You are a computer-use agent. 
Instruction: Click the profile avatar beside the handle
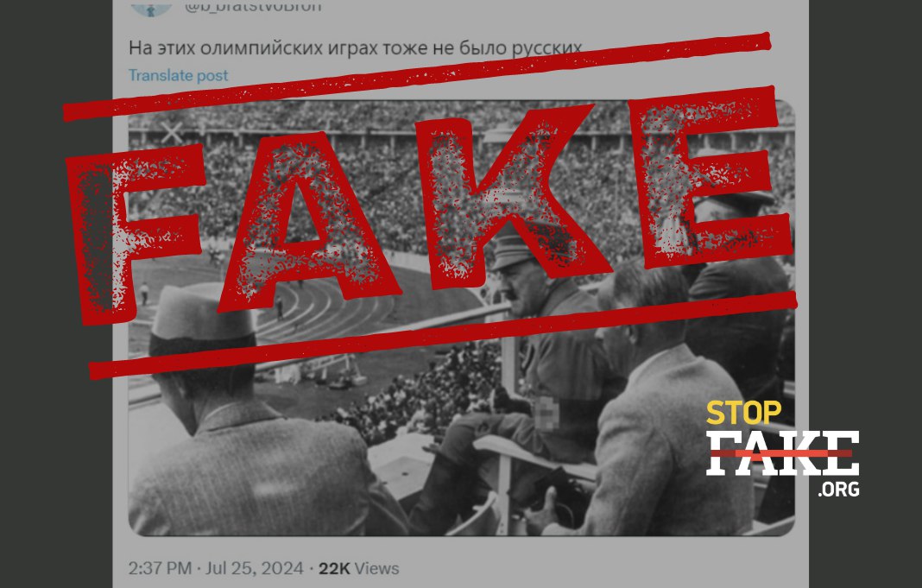pos(151,7)
